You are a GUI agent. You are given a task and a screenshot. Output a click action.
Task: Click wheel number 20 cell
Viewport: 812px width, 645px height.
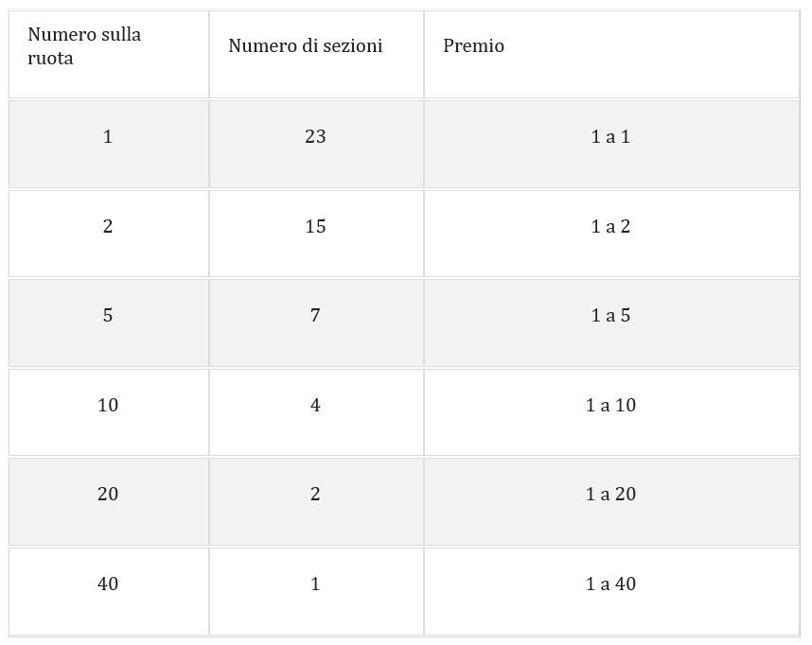point(108,495)
